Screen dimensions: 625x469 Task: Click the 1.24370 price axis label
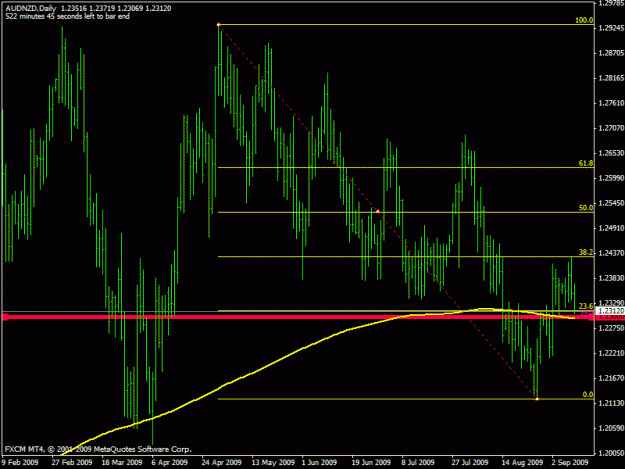(612, 253)
